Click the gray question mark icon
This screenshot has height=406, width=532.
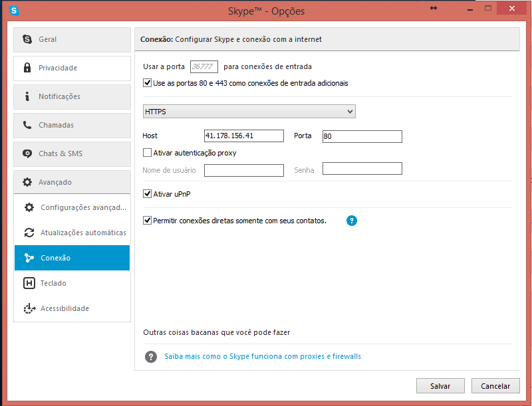pos(151,357)
